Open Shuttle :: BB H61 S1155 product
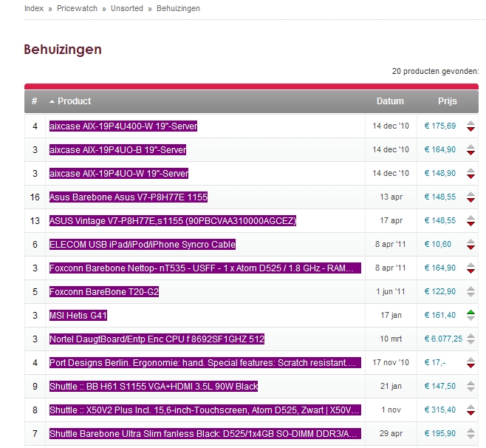Image resolution: width=486 pixels, height=448 pixels. (154, 386)
